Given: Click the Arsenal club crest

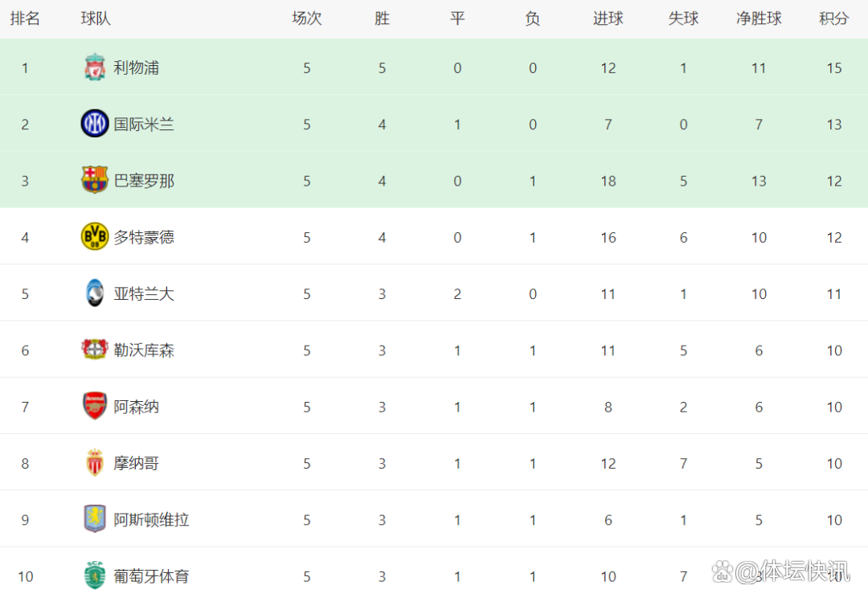Looking at the screenshot, I should pos(95,407).
